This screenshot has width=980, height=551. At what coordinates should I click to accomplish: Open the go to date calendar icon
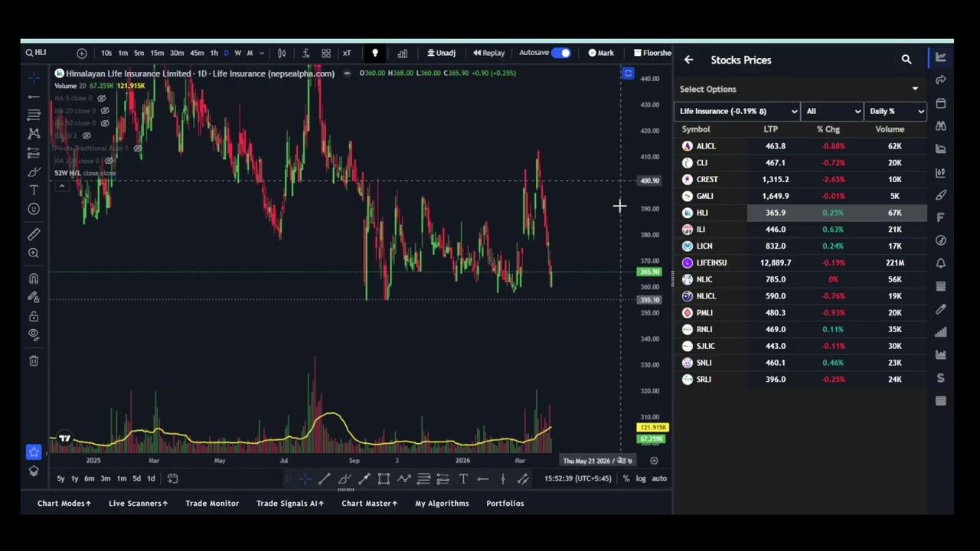(x=173, y=478)
